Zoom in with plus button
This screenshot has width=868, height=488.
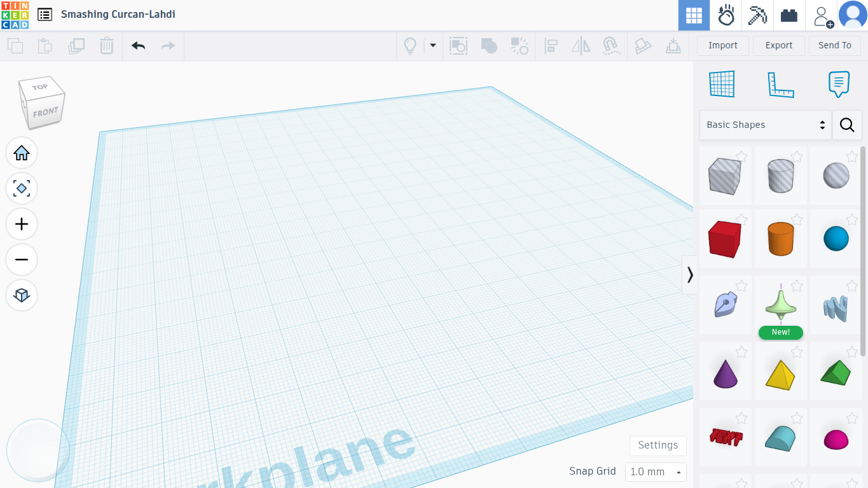[x=22, y=224]
